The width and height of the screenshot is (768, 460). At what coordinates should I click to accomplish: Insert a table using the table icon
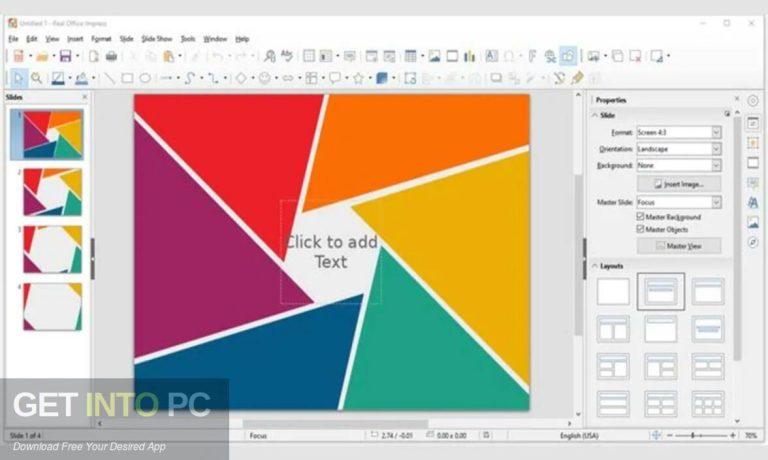tap(410, 56)
